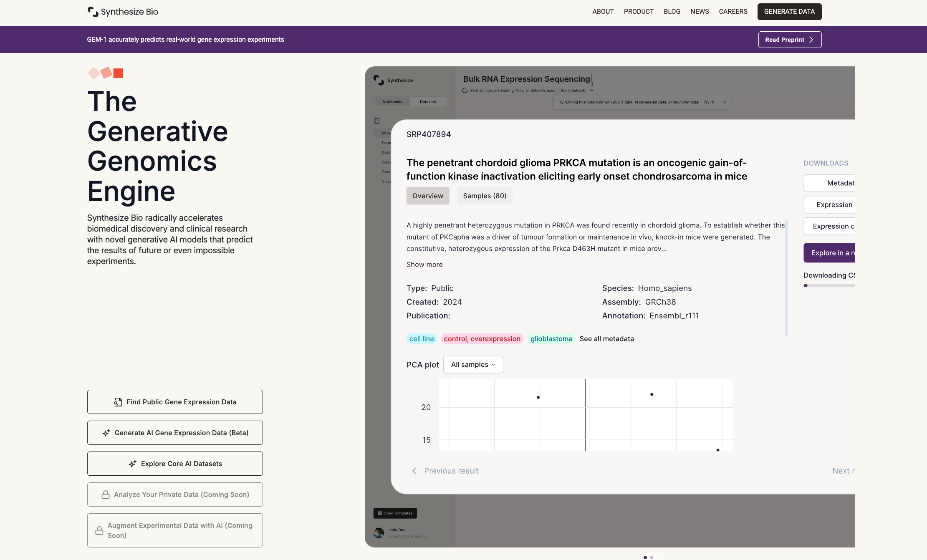Viewport: 927px width, 560px height.
Task: Click Explore Core AI Datasets button
Action: (175, 464)
